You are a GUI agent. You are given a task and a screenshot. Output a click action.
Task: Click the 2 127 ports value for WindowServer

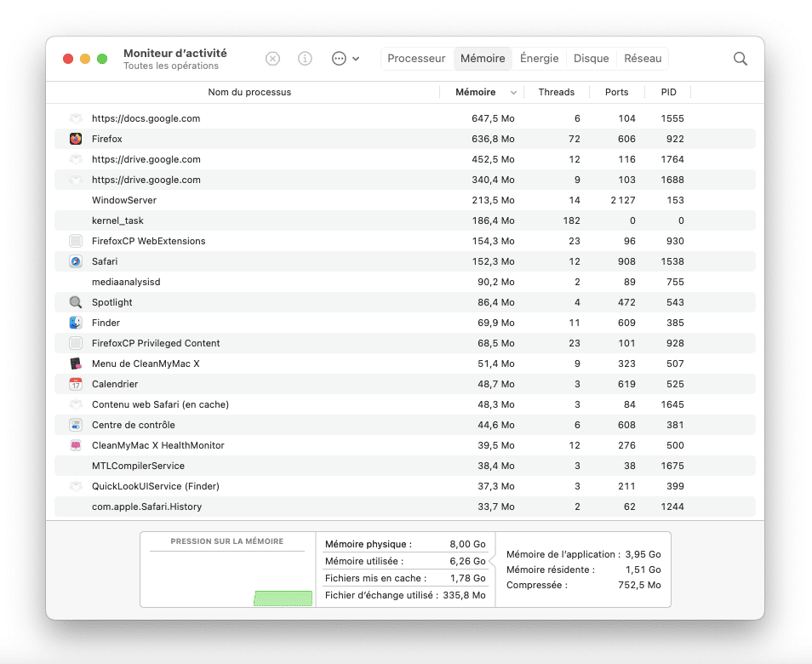click(623, 200)
